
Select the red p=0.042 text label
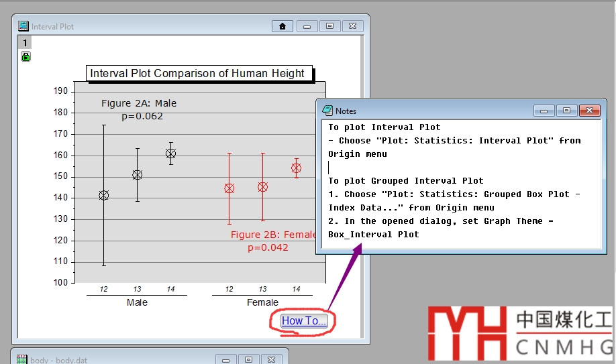tap(268, 247)
